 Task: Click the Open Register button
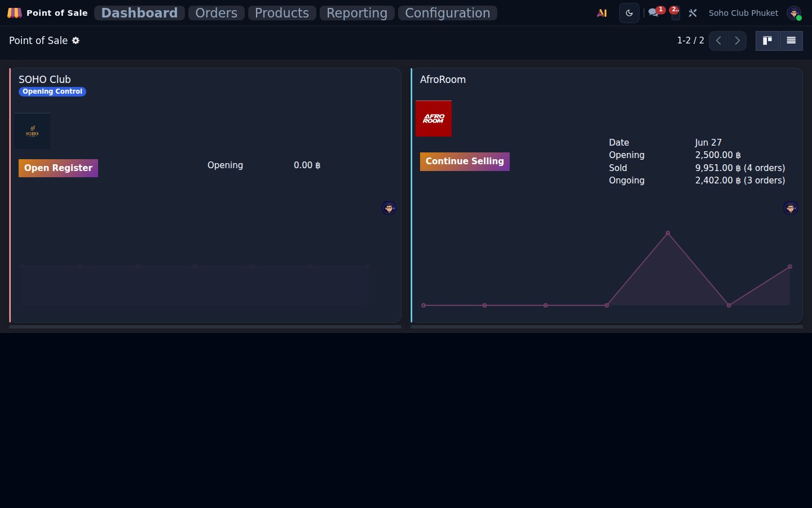pos(58,168)
